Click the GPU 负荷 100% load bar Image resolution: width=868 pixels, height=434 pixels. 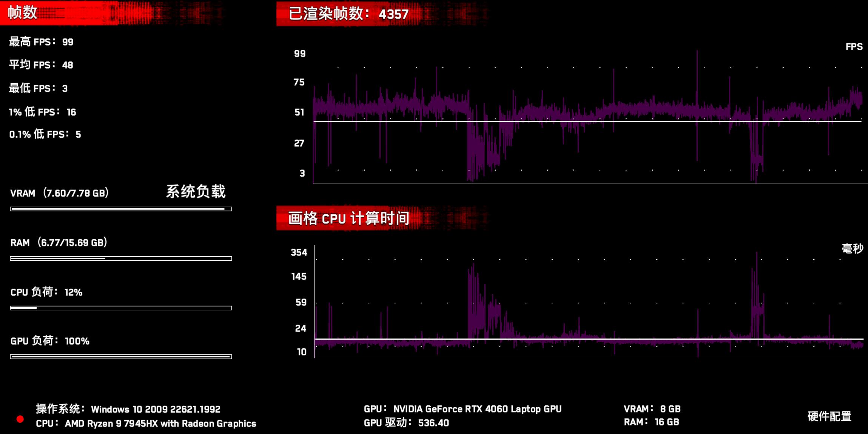pyautogui.click(x=121, y=356)
